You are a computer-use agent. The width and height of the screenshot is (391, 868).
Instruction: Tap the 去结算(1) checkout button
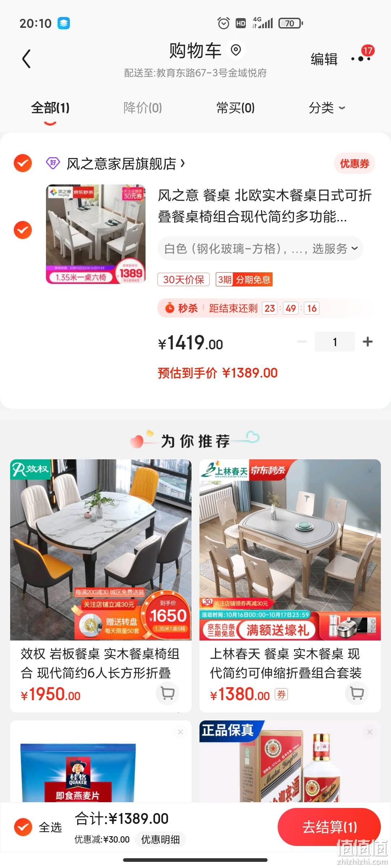click(x=329, y=827)
